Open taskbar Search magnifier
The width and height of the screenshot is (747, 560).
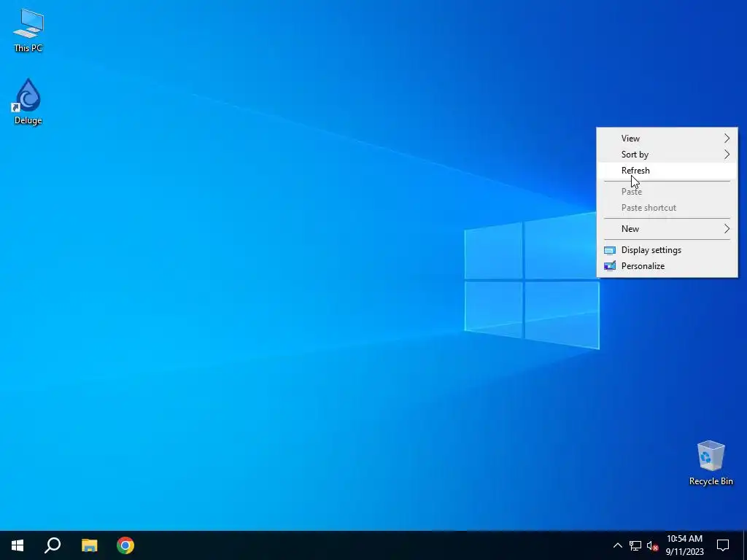[x=53, y=545]
